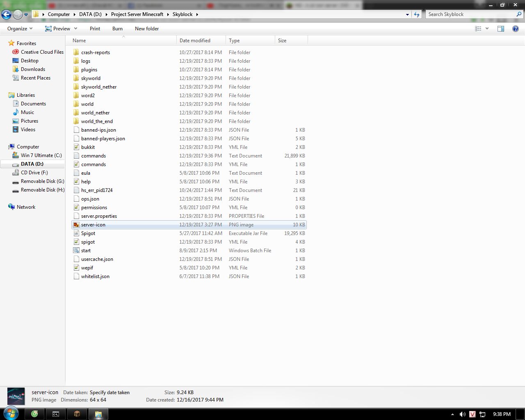525x420 pixels.
Task: Click the Burn toolbar button
Action: [117, 29]
